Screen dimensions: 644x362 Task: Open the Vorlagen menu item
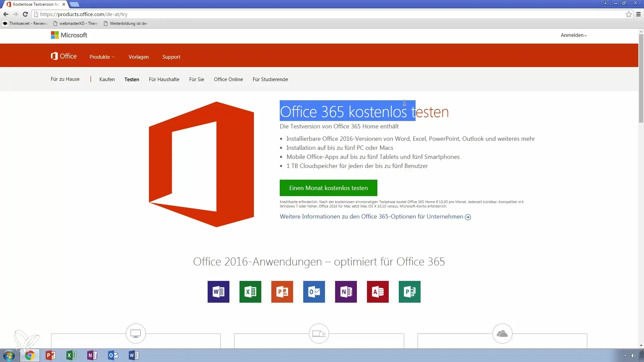point(139,57)
